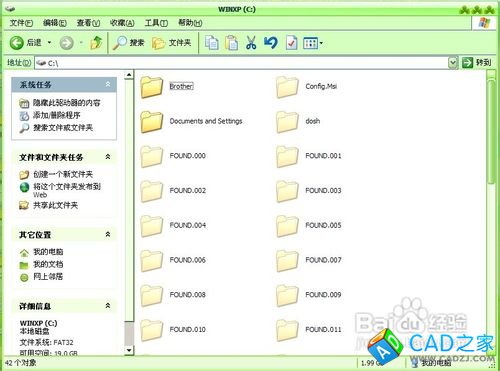Select the Brother folder icon
The width and height of the screenshot is (500, 371).
pos(152,87)
